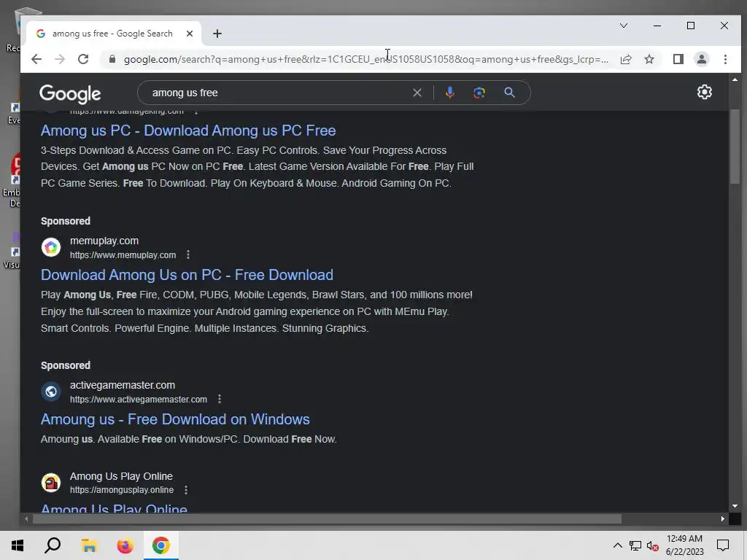747x560 pixels.
Task: Select the 'among us free - Google Search' tab
Action: point(112,34)
